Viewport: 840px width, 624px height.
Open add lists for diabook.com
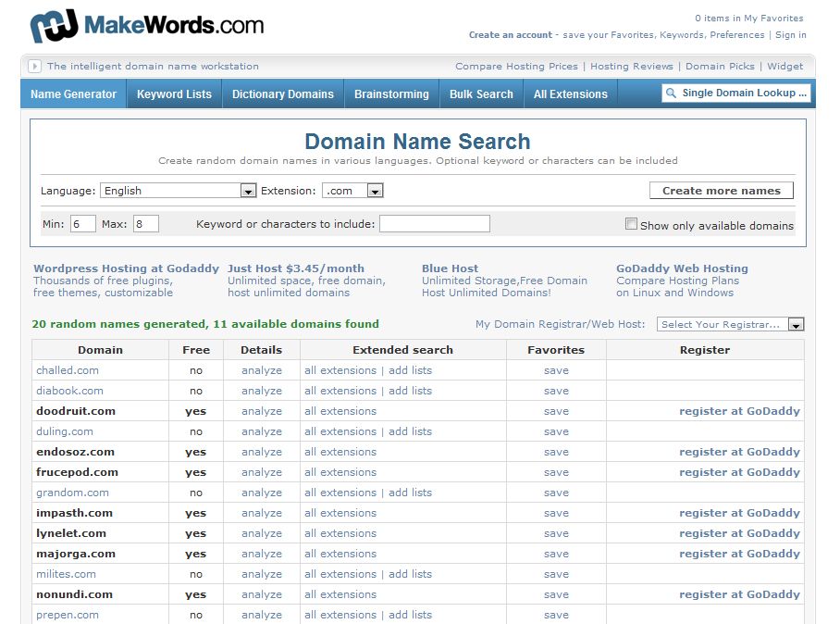pos(410,391)
